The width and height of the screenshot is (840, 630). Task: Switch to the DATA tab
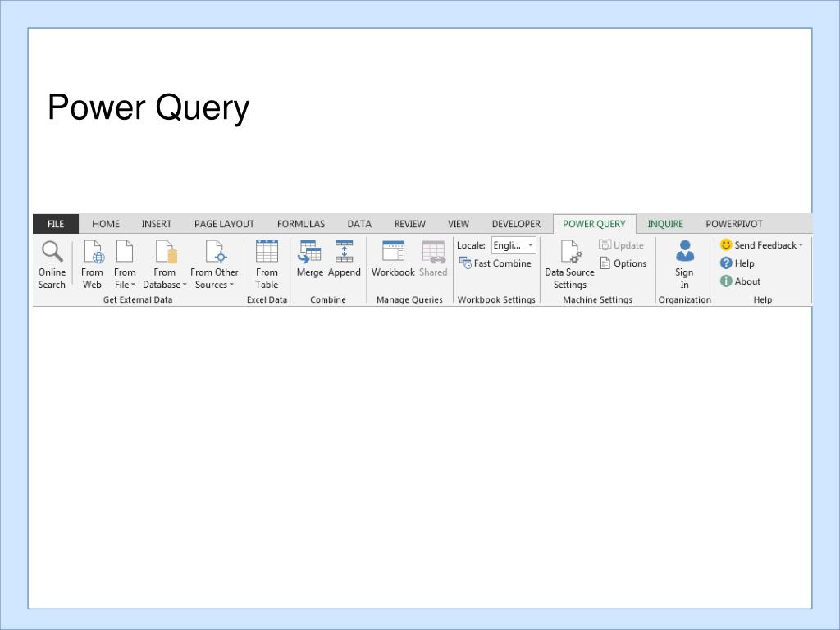(359, 224)
